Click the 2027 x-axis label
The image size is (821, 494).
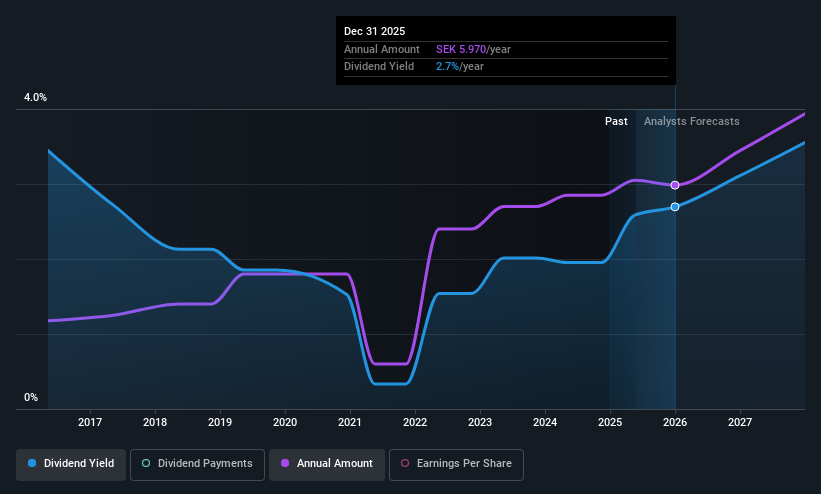click(740, 422)
